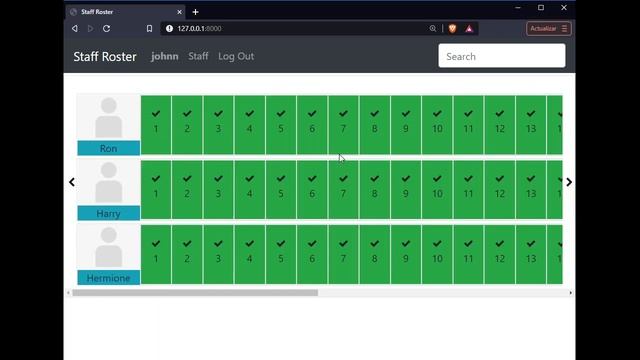Toggle Ron's day 10 attendance

click(437, 125)
